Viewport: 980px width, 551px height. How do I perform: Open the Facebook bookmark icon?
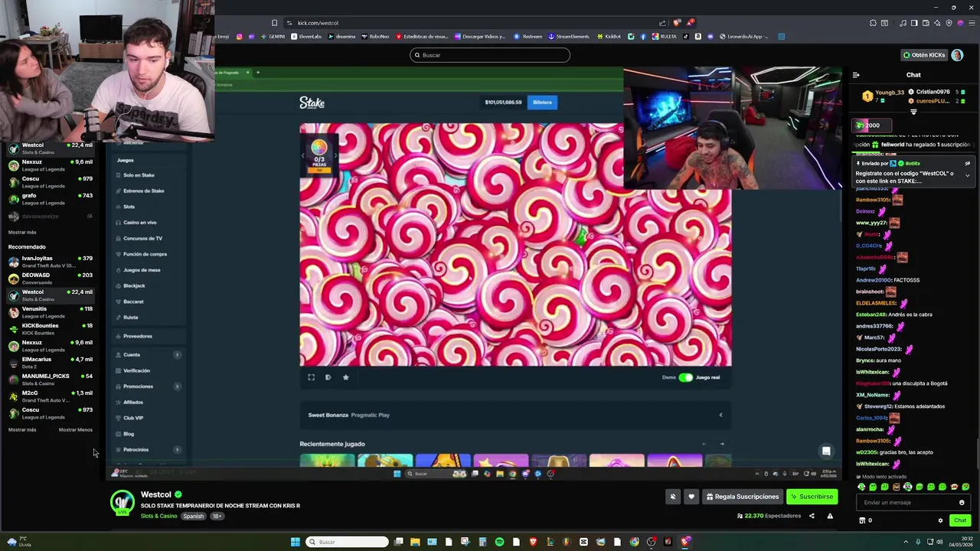pyautogui.click(x=642, y=37)
